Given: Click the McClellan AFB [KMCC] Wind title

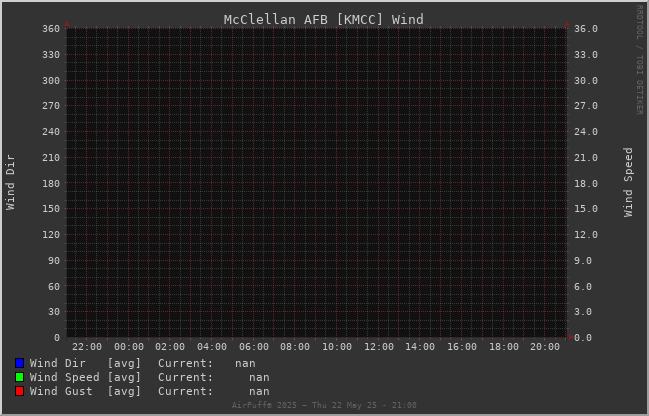Looking at the screenshot, I should [324, 19].
